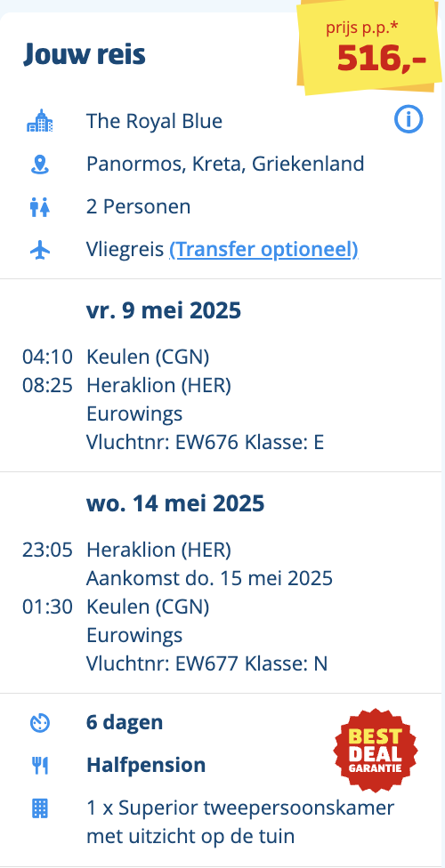Click the hotel building icon
The width and height of the screenshot is (445, 868).
click(x=40, y=121)
